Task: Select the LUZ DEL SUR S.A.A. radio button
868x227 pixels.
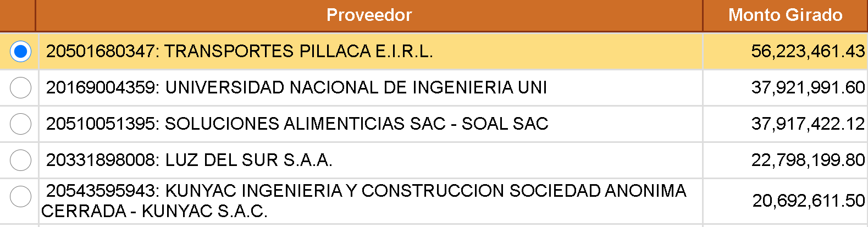Action: [21, 160]
